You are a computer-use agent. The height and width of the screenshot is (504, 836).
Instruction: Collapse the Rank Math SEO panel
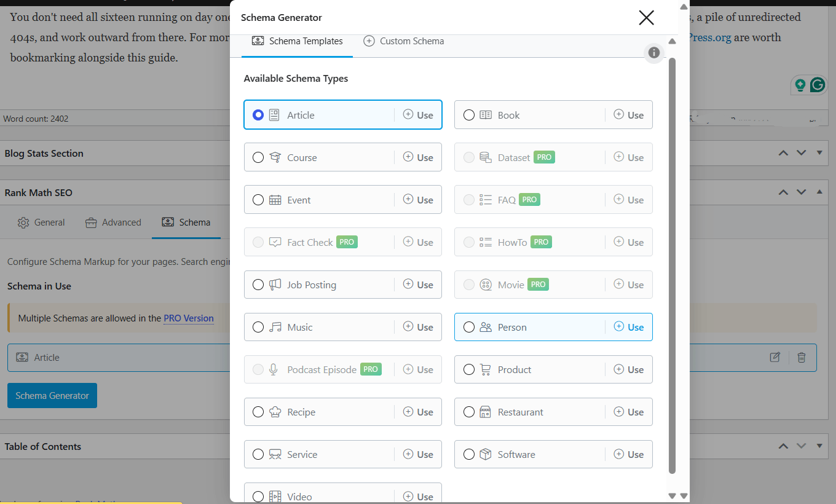(819, 192)
